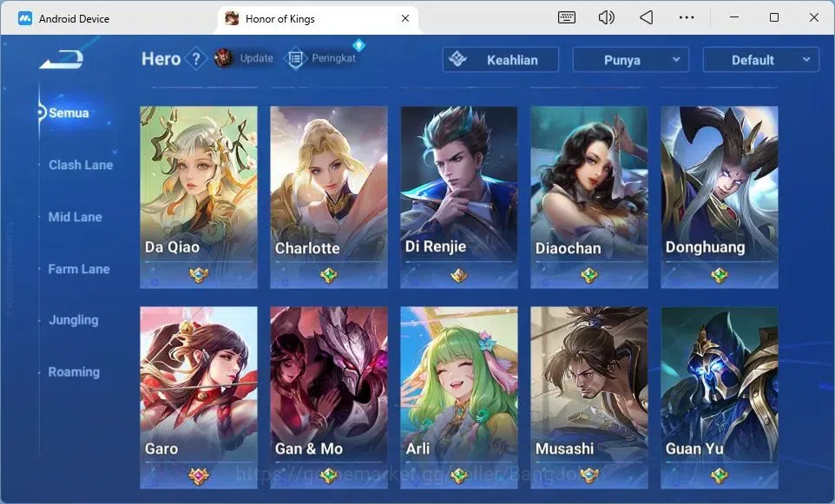Click the Hero page title
Viewport: 835px width, 504px height.
161,58
